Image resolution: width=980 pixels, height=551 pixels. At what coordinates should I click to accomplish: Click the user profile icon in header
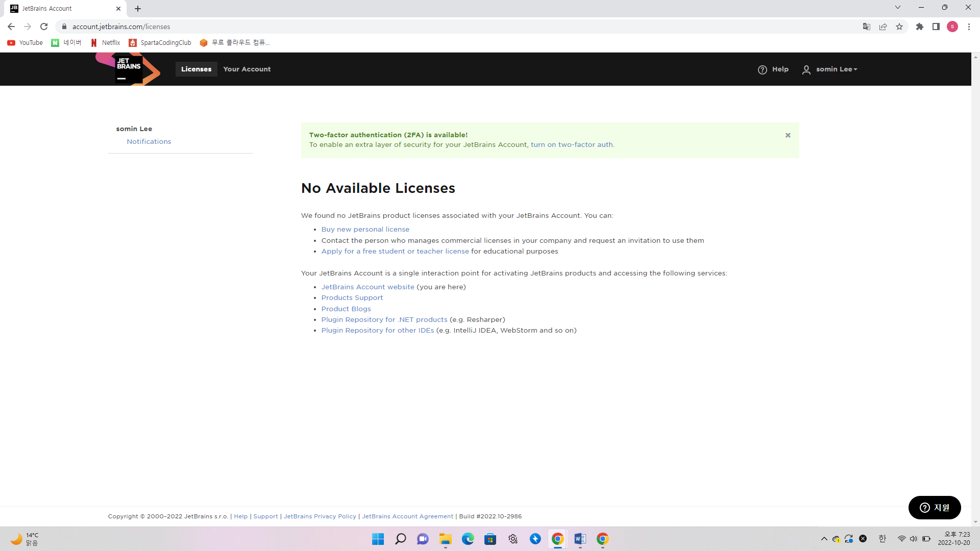tap(806, 69)
